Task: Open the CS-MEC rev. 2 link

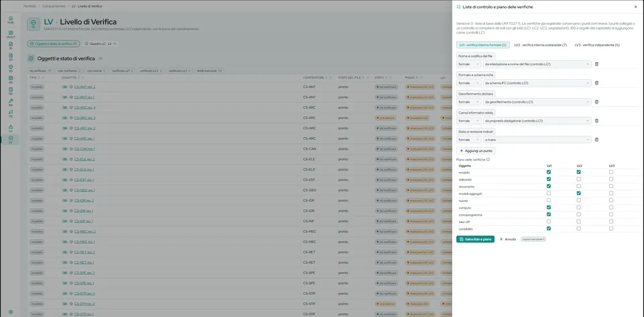Action: 85,232
